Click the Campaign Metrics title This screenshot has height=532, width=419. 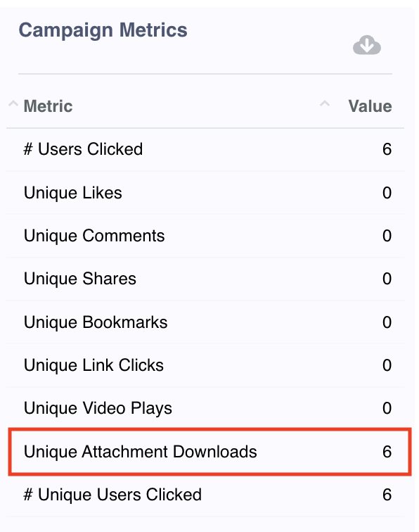click(x=103, y=30)
